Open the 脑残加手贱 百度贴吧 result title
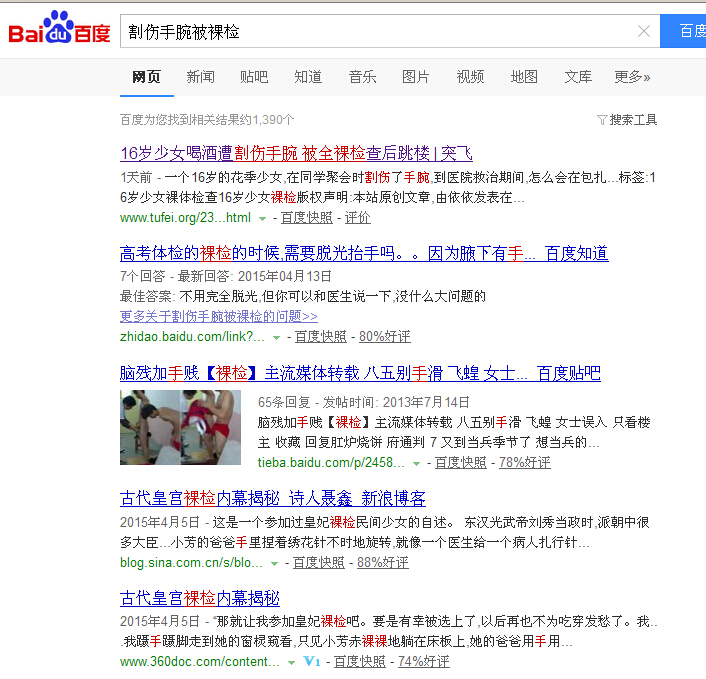Screen dimensions: 706x679 tap(360, 374)
